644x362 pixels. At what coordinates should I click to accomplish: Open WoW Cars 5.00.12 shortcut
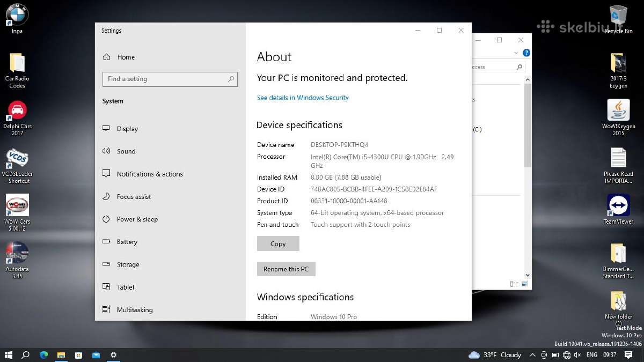click(17, 212)
